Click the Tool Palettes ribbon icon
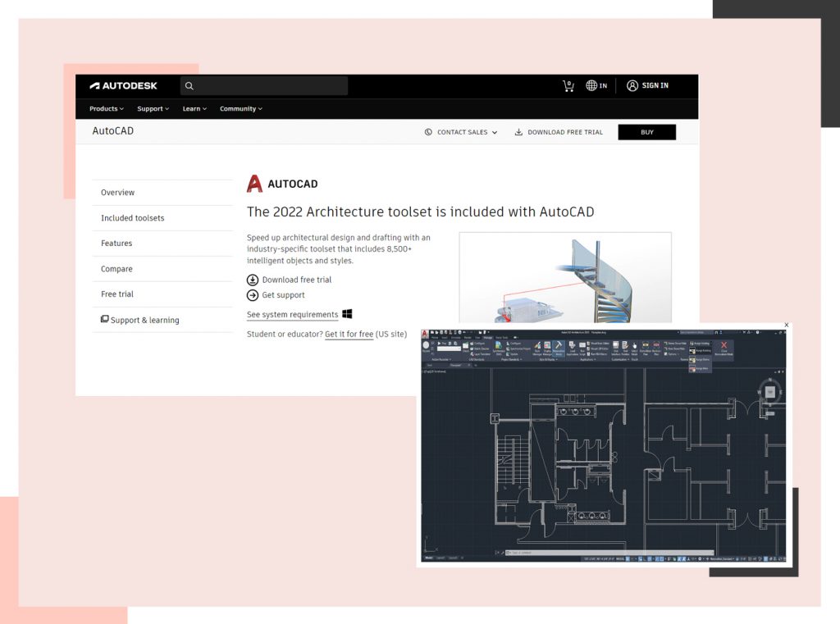 click(624, 345)
